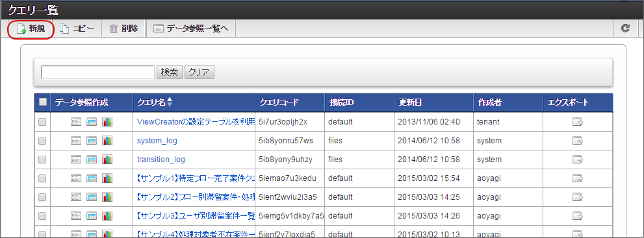Screen dimensions: 644x238
Task: Create summary table for サンプル3 query
Action: (92, 216)
